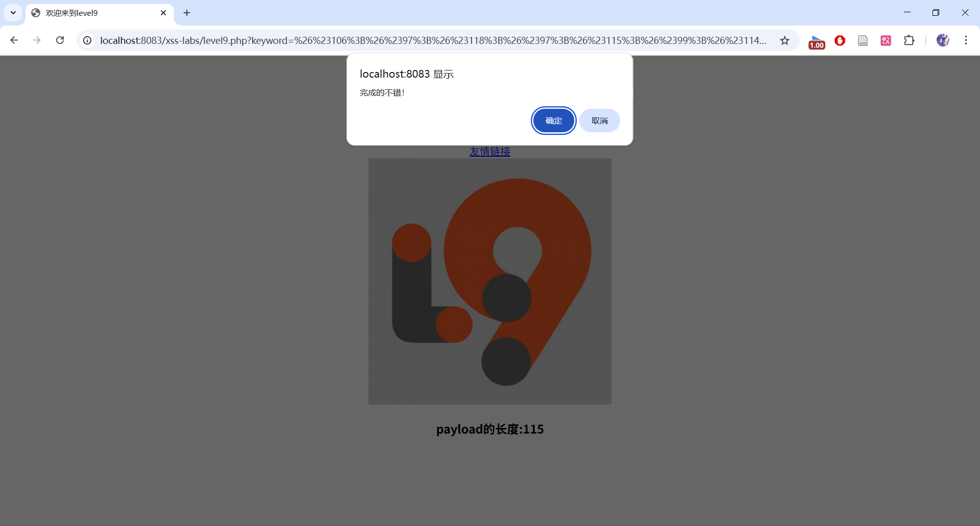The image size is (980, 526).
Task: Reload the level9 page
Action: pyautogui.click(x=60, y=40)
